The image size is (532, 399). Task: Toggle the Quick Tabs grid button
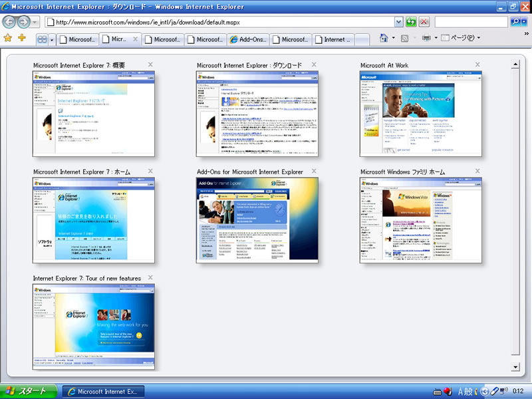tap(43, 39)
